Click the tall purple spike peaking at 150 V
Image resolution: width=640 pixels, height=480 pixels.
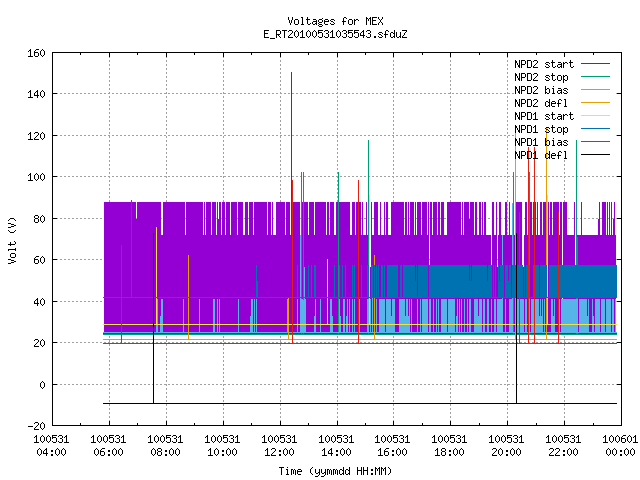coord(291,137)
